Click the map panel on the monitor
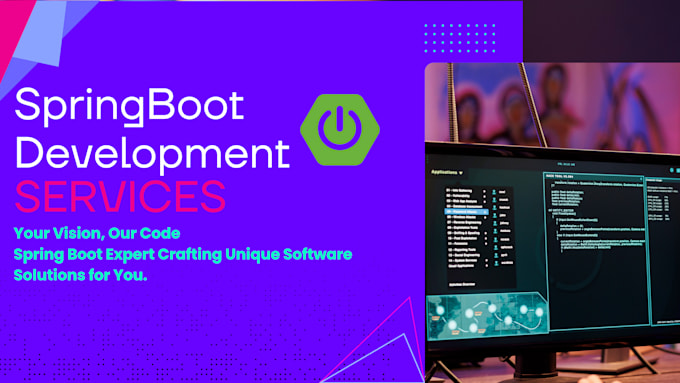The width and height of the screenshot is (680, 383). click(x=487, y=316)
